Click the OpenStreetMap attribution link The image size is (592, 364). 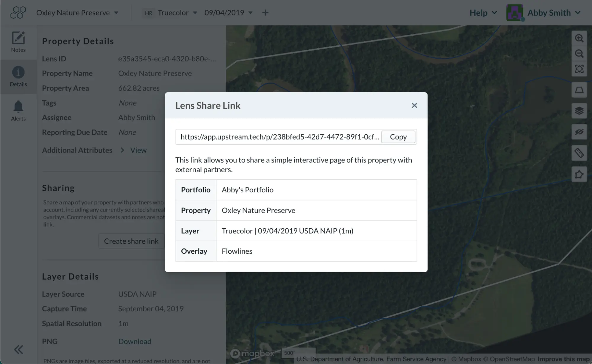coord(509,359)
